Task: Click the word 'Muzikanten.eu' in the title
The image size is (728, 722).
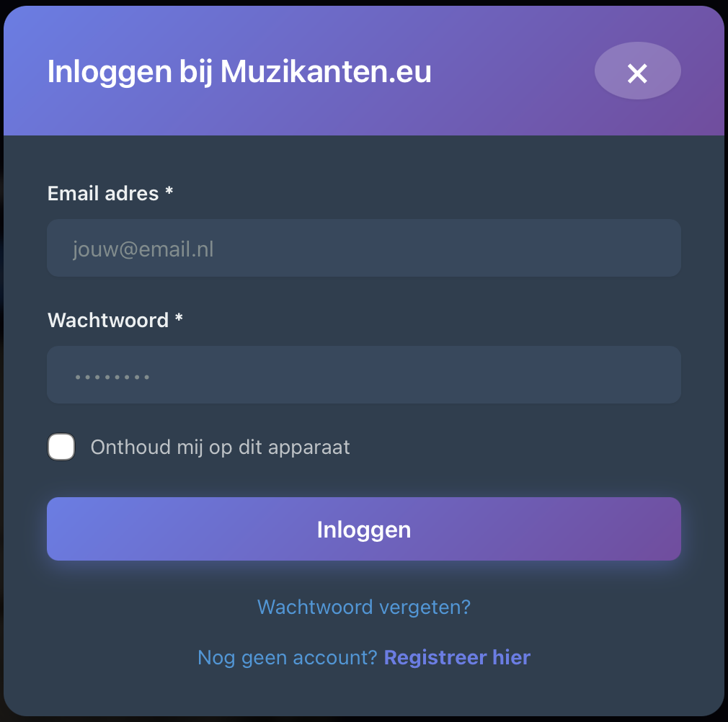Action: pyautogui.click(x=326, y=72)
